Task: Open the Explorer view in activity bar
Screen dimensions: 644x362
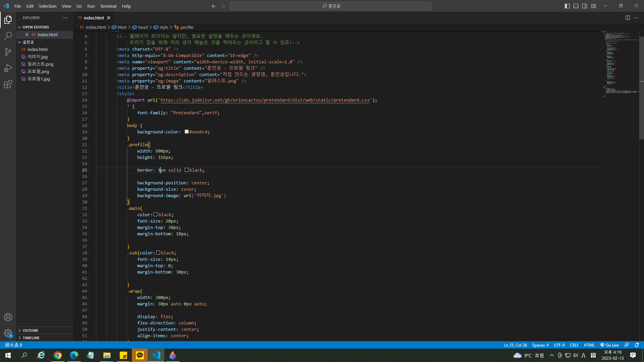Action: click(8, 20)
